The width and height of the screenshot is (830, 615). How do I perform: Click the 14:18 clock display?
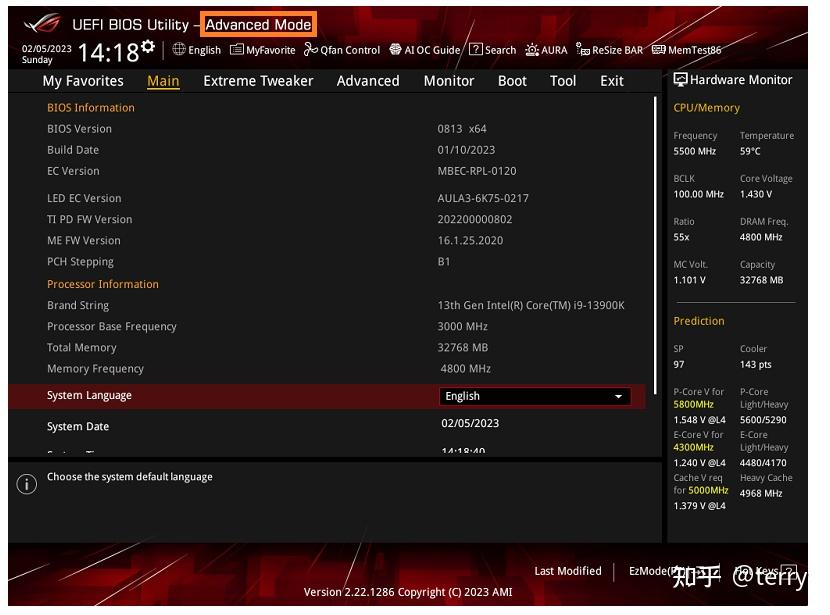click(x=110, y=53)
